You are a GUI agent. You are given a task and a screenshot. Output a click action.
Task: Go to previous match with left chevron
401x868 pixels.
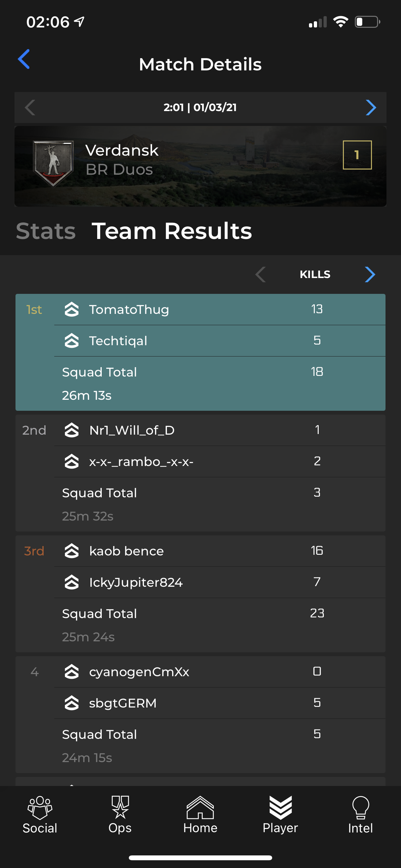(x=30, y=108)
